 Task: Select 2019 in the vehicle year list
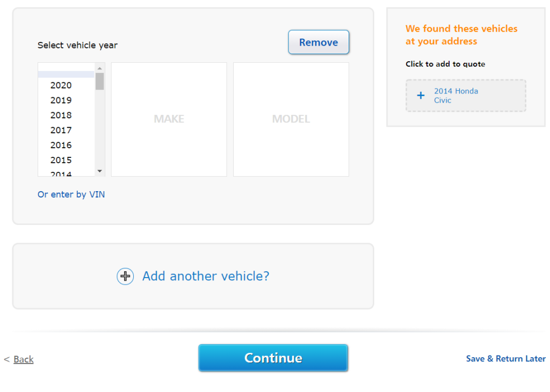coord(66,100)
